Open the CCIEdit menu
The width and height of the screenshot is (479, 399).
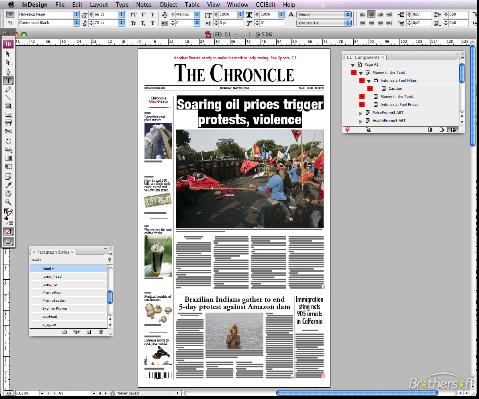coord(266,4)
